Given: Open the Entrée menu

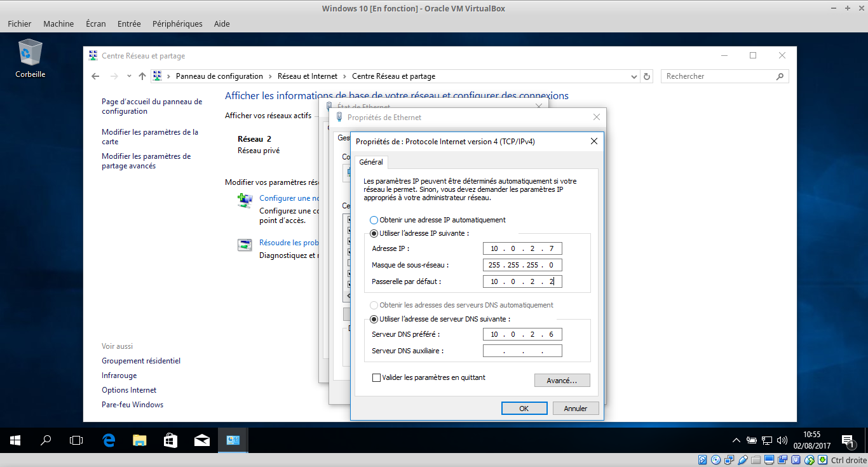Looking at the screenshot, I should click(x=129, y=24).
